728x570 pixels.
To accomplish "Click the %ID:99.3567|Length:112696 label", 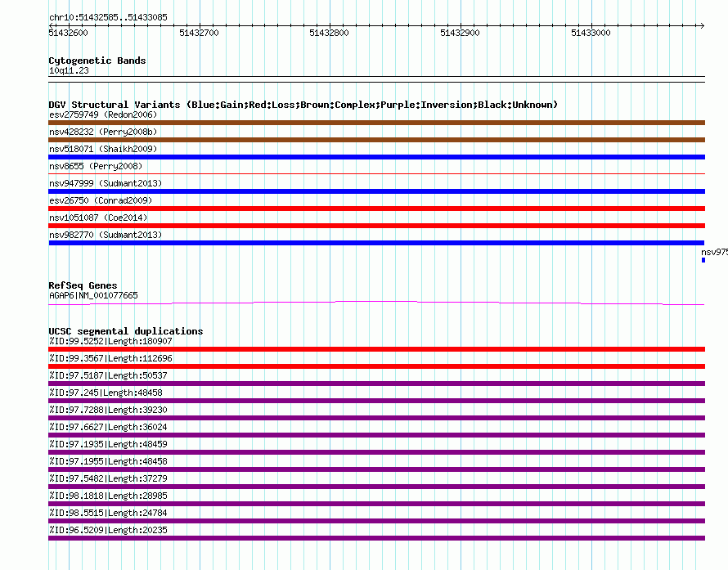I will [x=110, y=358].
